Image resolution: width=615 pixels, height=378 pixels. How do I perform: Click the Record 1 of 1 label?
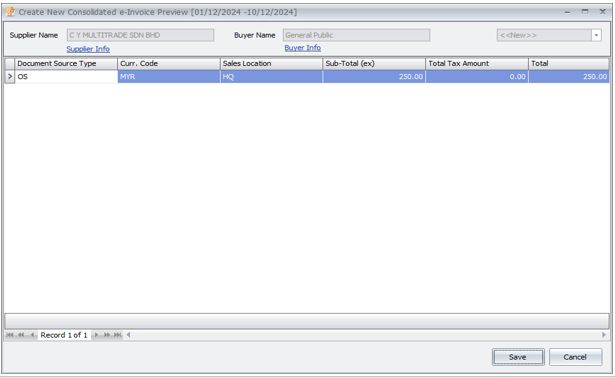point(64,335)
